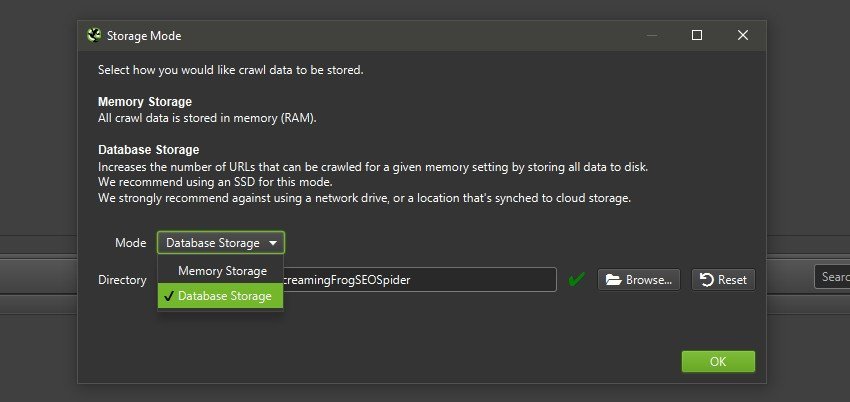Click in the Directory path text field
This screenshot has height=402, width=850.
point(420,280)
